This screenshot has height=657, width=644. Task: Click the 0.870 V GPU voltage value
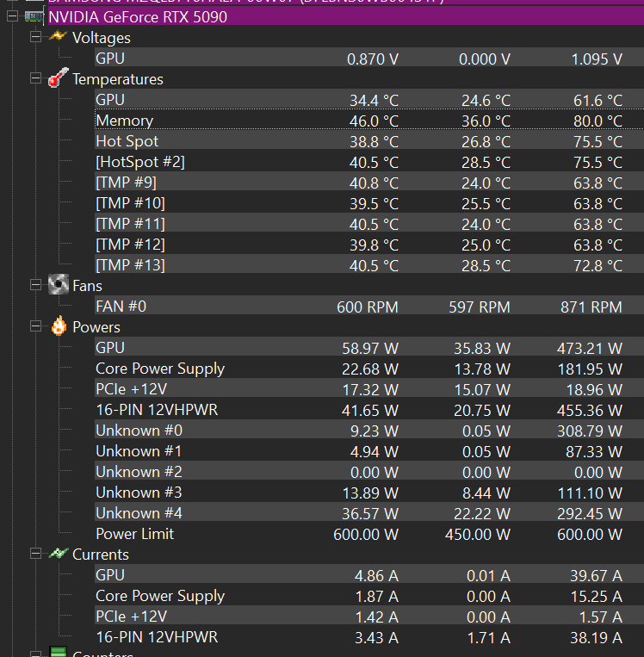(373, 59)
